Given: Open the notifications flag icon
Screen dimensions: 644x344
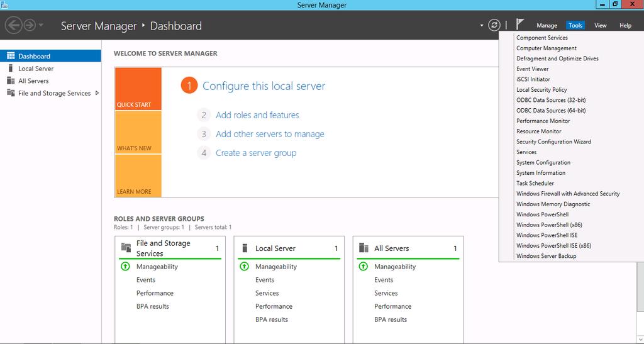Looking at the screenshot, I should point(520,25).
